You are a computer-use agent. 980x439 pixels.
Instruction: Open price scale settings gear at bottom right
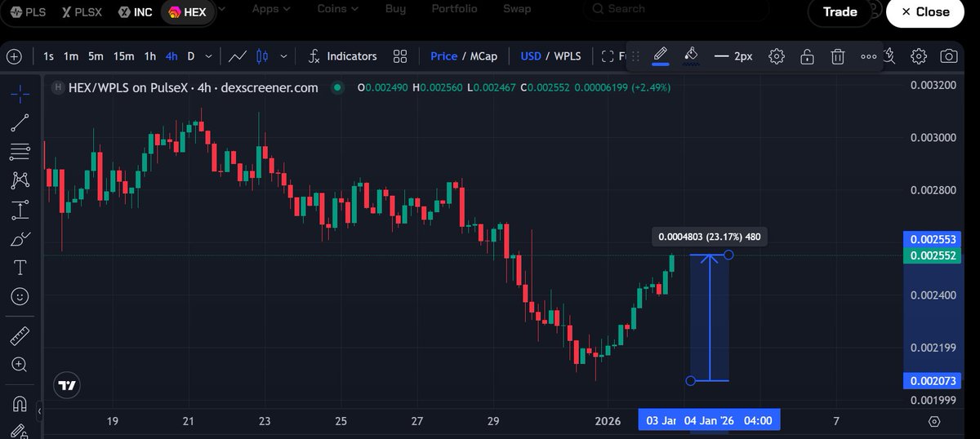(935, 421)
